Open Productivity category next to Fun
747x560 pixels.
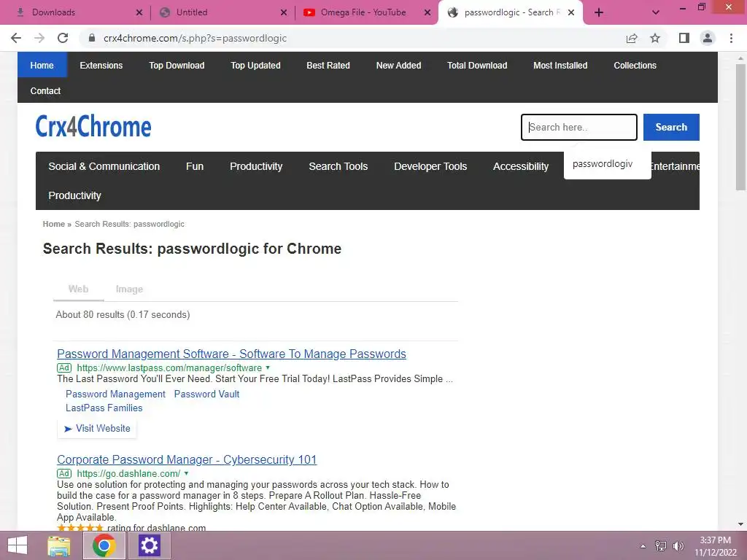(256, 166)
